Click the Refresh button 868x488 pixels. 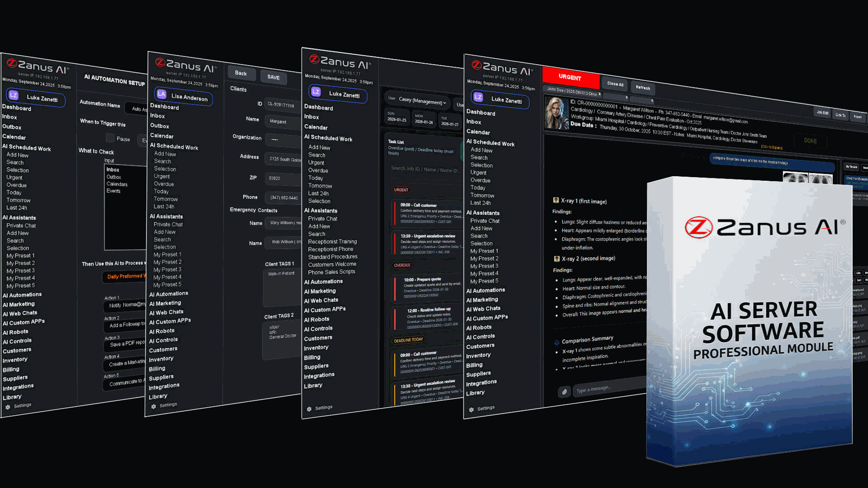click(643, 88)
